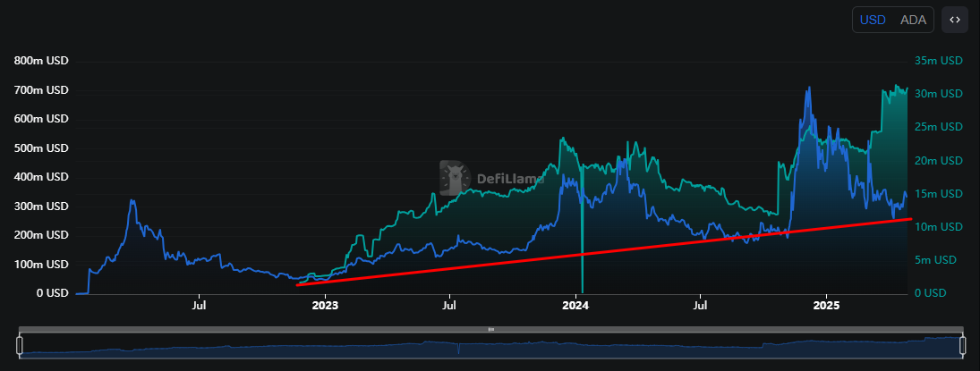
Task: Grab the left handle of range slider
Action: tap(20, 345)
